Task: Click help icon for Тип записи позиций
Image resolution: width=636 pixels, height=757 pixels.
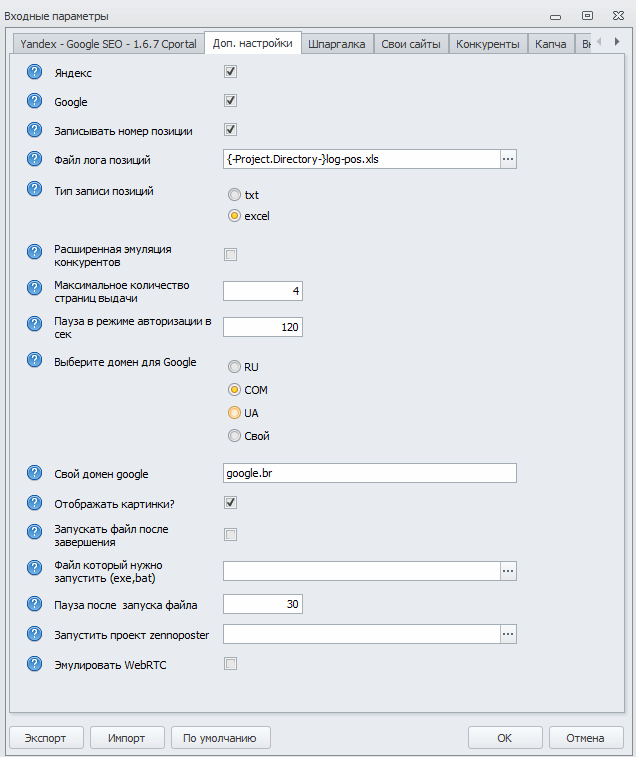Action: (35, 190)
